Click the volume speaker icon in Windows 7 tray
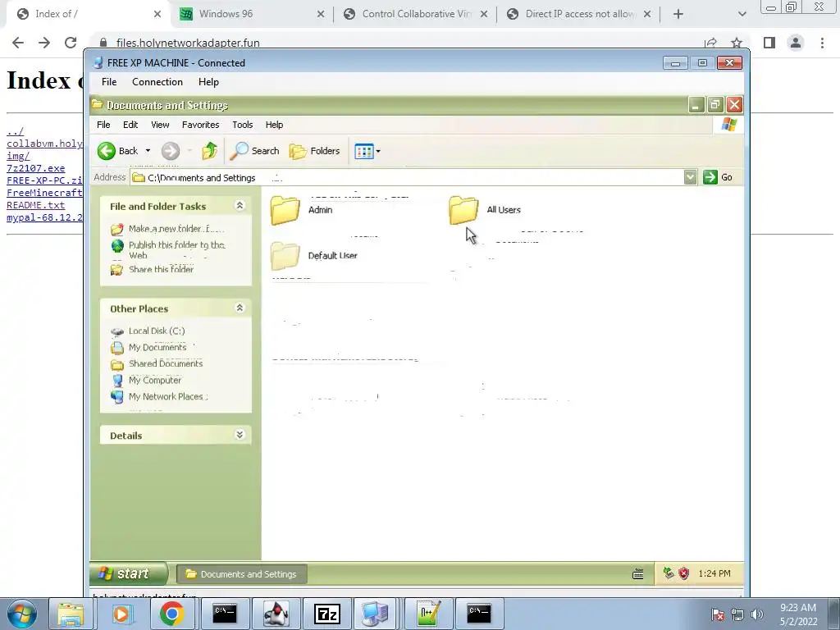Image resolution: width=840 pixels, height=630 pixels. [x=756, y=614]
